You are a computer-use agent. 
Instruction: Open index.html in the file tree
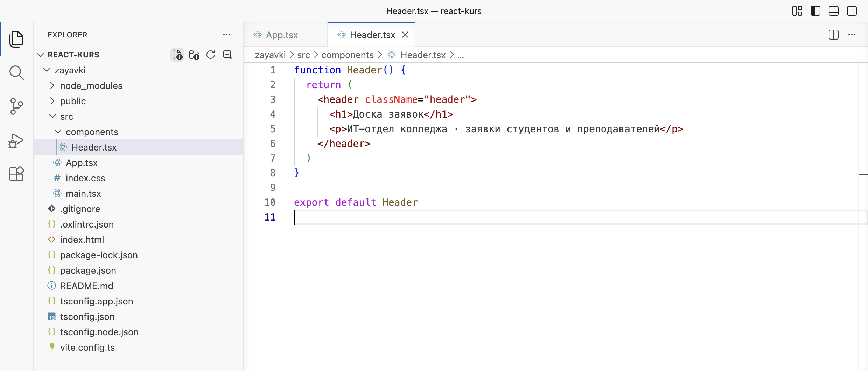(x=138, y=240)
